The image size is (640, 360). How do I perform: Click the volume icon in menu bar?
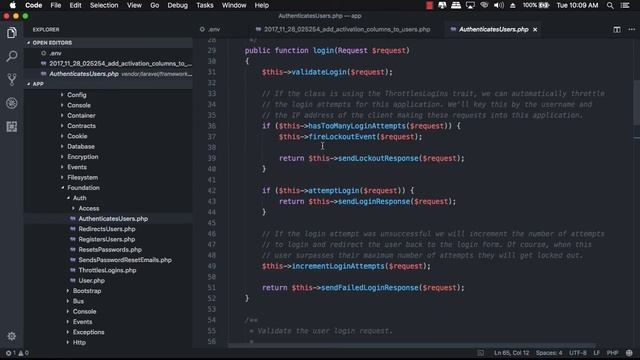point(498,5)
